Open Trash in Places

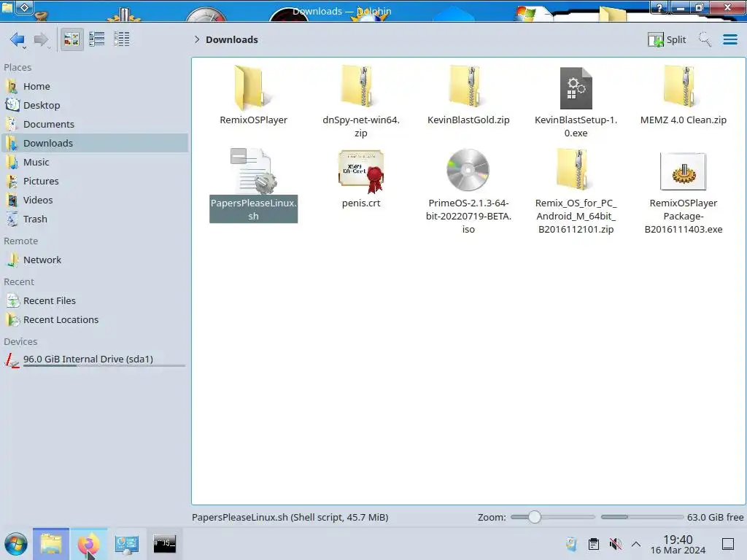coord(95,219)
